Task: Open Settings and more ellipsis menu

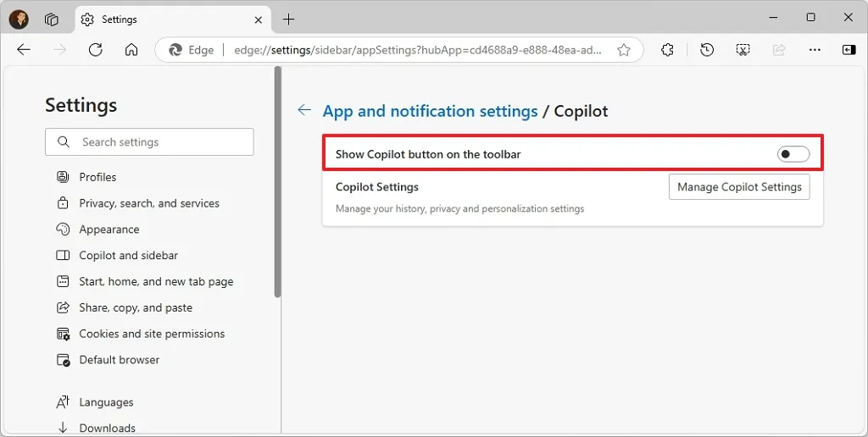Action: [x=815, y=50]
